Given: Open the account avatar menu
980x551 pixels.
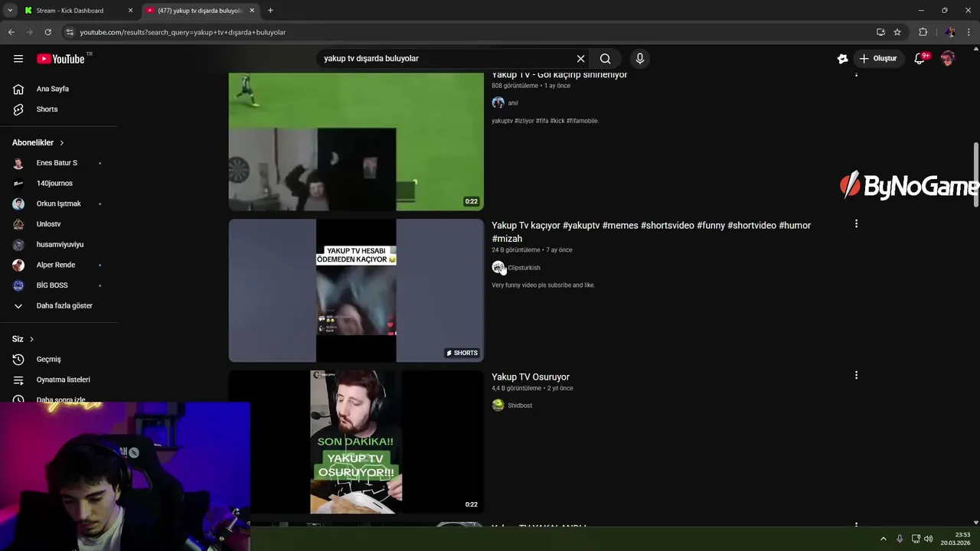Looking at the screenshot, I should tap(948, 59).
